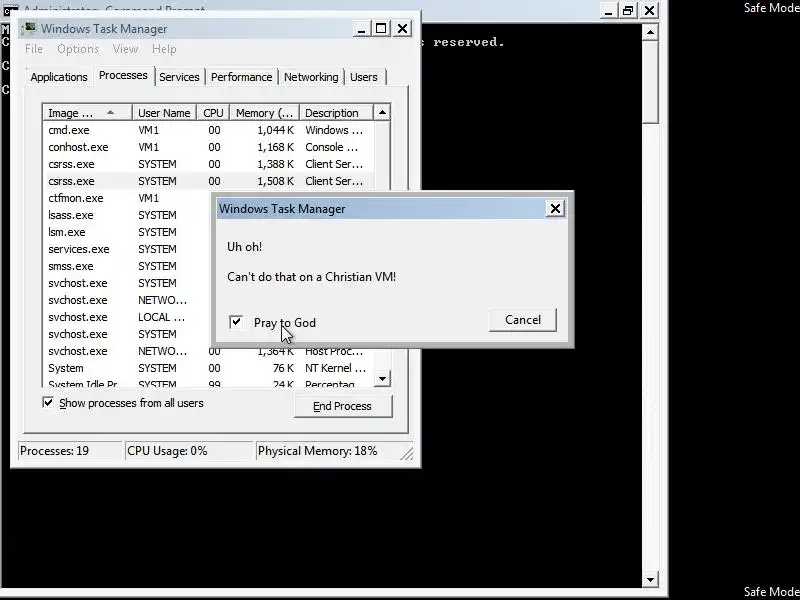Screen dimensions: 800x600
Task: Click process list scroll up arrow
Action: pyautogui.click(x=382, y=112)
